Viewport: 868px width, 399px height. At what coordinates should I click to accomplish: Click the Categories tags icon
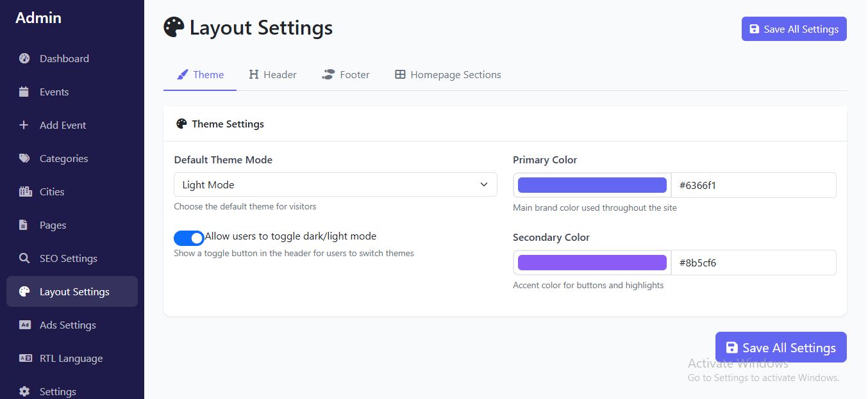pyautogui.click(x=24, y=159)
